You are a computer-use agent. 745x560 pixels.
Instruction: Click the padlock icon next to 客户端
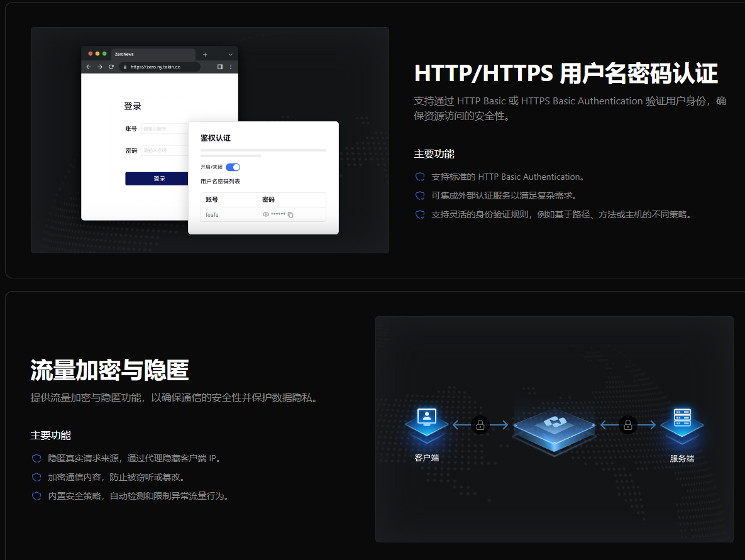pos(480,425)
